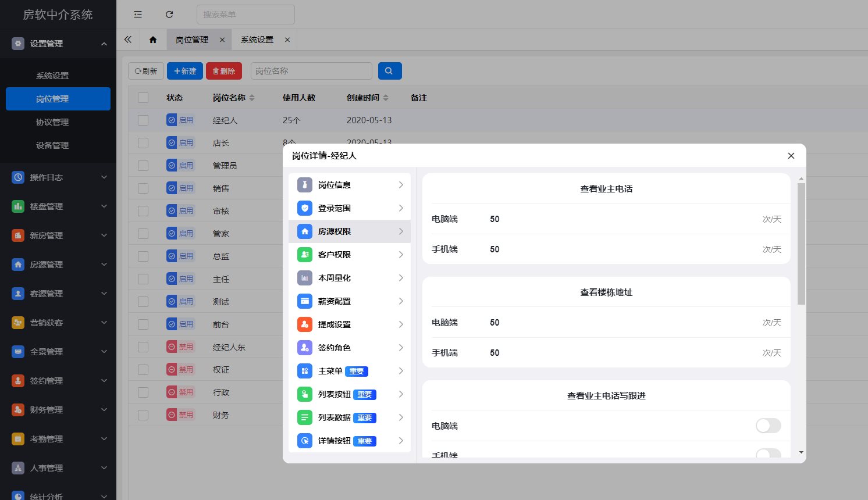Expand the 楼盘管理 sidebar chevron
The image size is (868, 500).
coord(104,206)
